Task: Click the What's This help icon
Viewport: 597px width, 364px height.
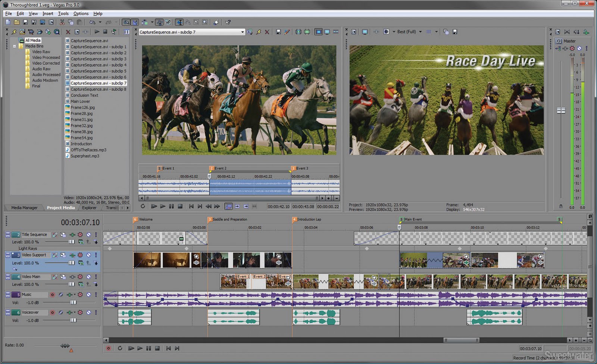Action: [228, 22]
